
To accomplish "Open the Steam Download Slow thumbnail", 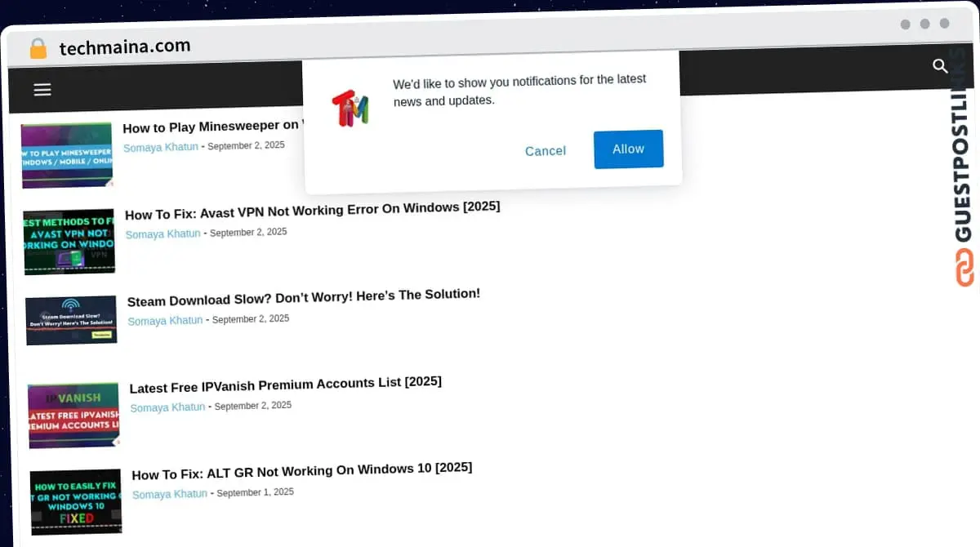I will [71, 319].
